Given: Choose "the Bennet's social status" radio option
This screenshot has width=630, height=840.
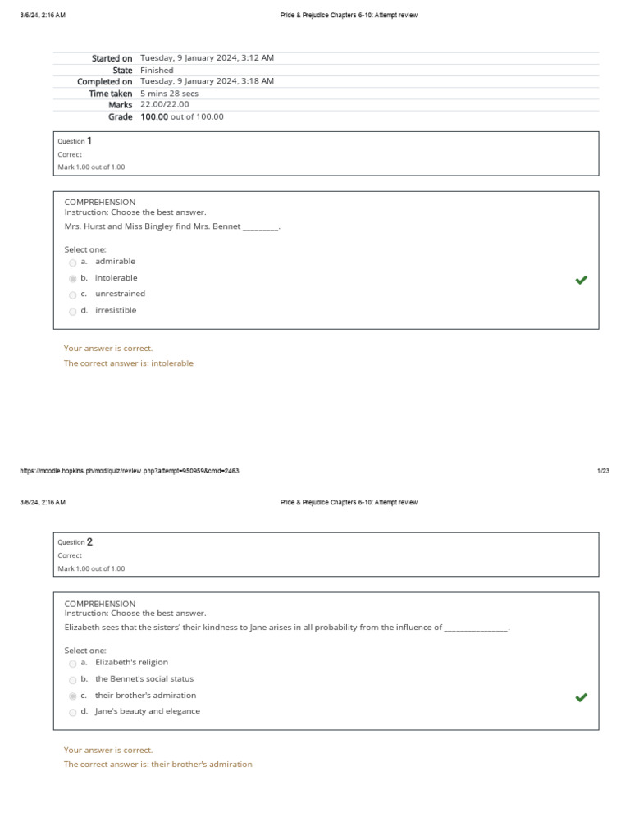Looking at the screenshot, I should [x=73, y=680].
